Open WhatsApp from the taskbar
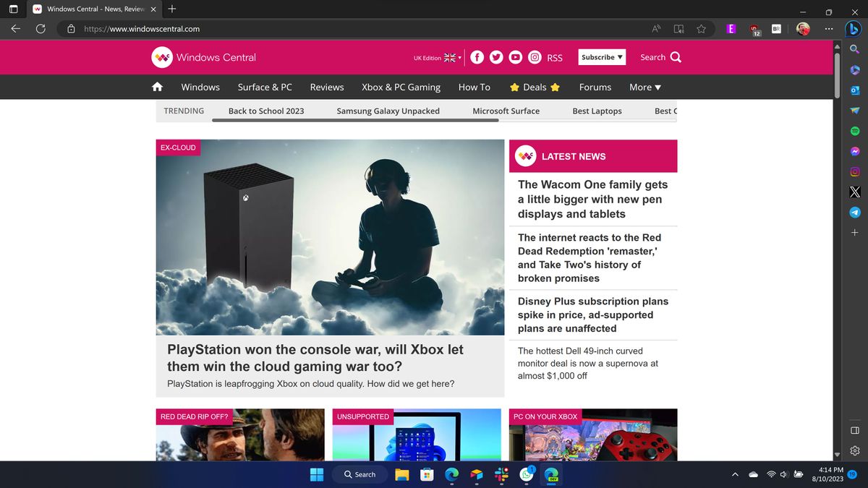The image size is (868, 488). tap(527, 474)
